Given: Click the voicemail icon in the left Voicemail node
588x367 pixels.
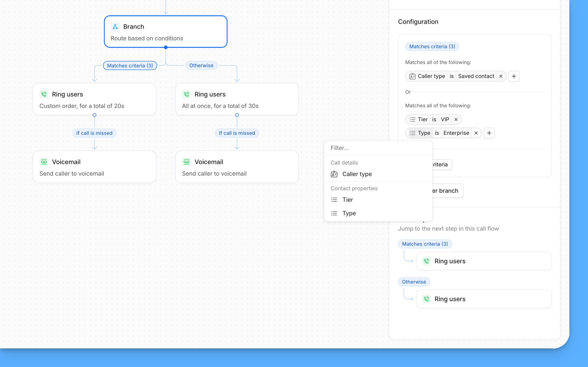Looking at the screenshot, I should tap(44, 162).
